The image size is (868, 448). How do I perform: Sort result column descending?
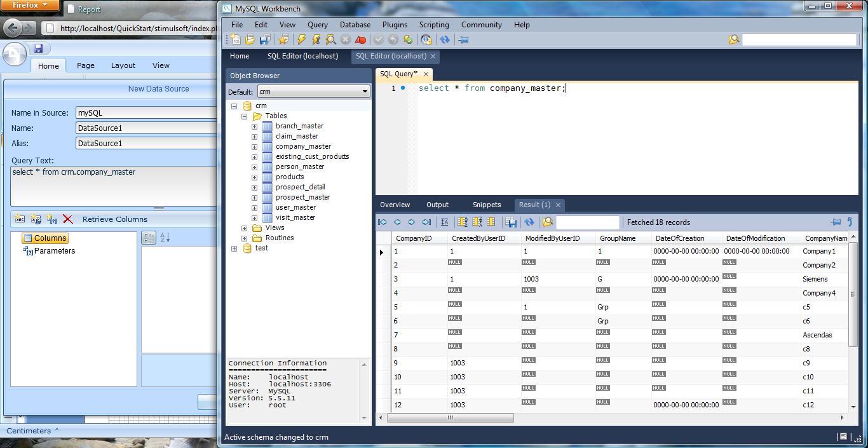[x=477, y=222]
